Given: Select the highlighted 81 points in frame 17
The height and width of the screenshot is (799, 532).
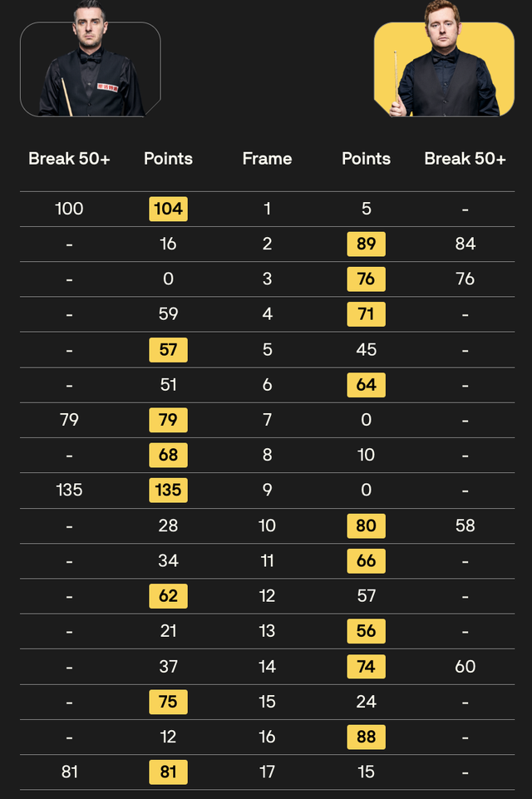Looking at the screenshot, I should click(168, 772).
